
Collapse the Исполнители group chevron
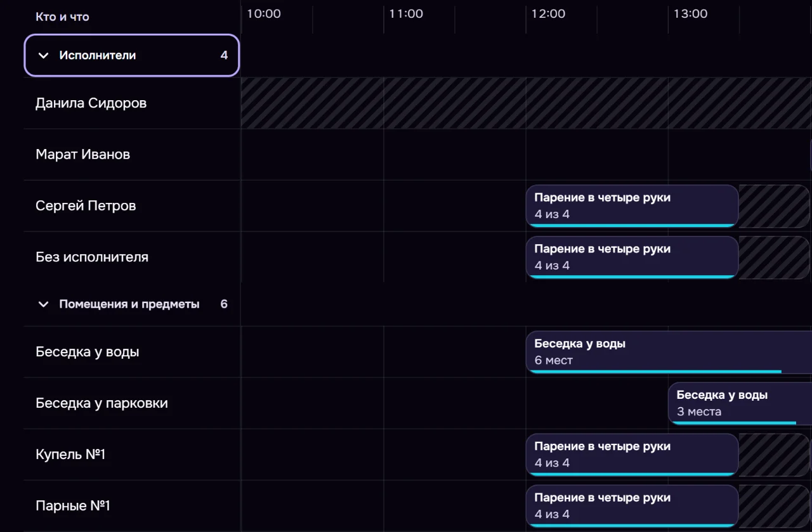coord(43,55)
